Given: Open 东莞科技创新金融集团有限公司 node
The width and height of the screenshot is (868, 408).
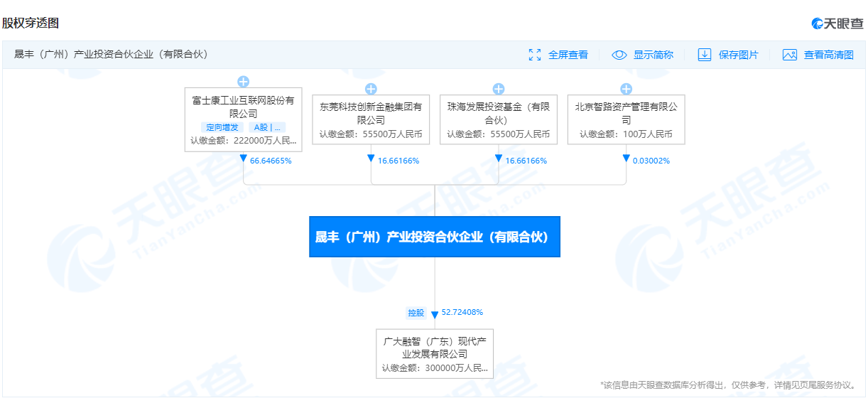Looking at the screenshot, I should pos(371,119).
